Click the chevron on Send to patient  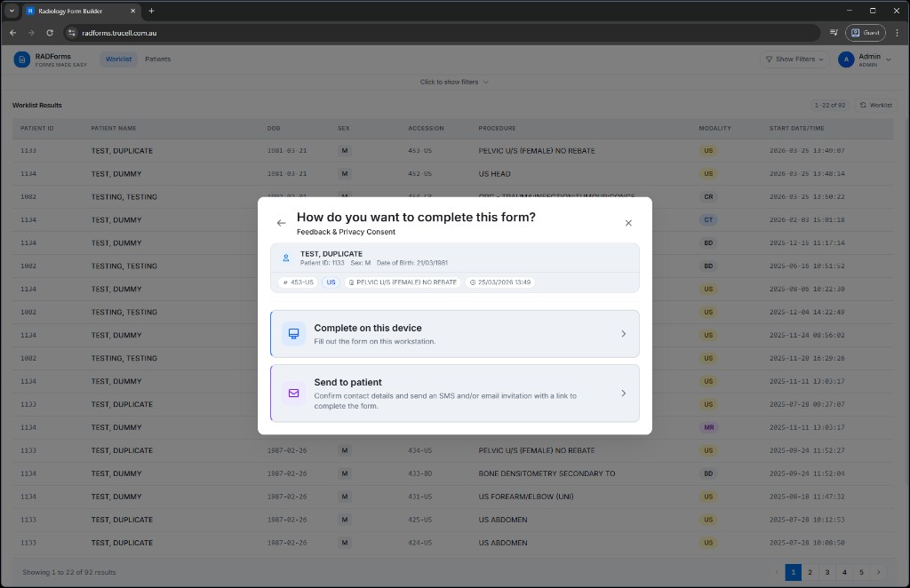tap(623, 393)
